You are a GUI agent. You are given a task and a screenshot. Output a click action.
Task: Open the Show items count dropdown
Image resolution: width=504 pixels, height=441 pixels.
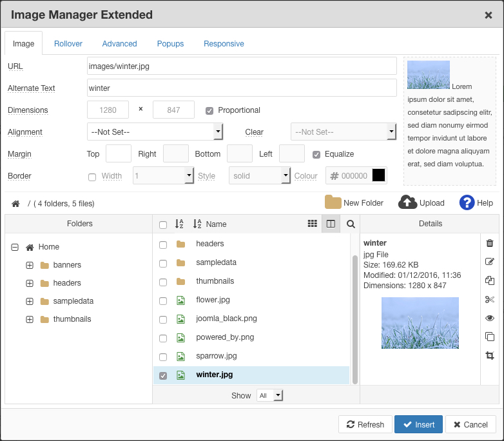269,395
